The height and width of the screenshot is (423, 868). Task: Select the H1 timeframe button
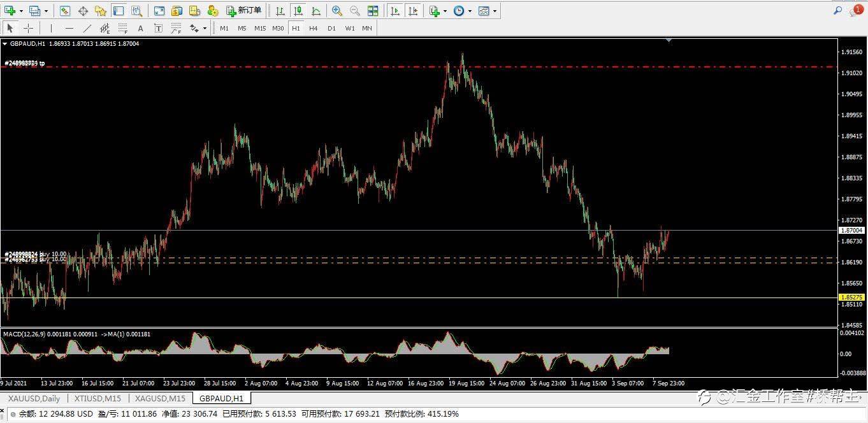pyautogui.click(x=296, y=28)
